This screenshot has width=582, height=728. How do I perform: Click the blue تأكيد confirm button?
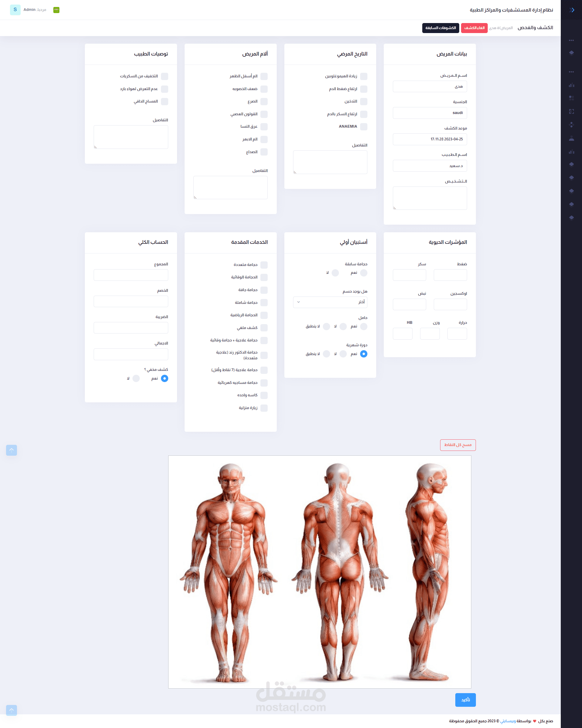click(x=465, y=700)
